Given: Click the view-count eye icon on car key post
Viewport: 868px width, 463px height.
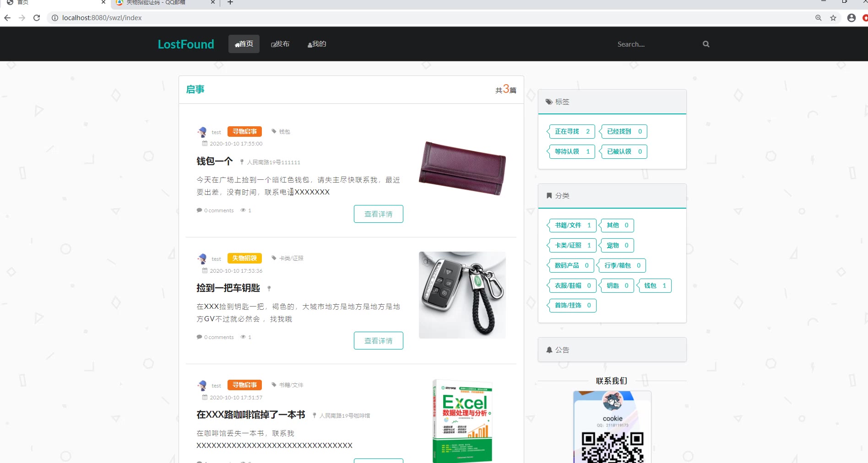Looking at the screenshot, I should (x=243, y=337).
